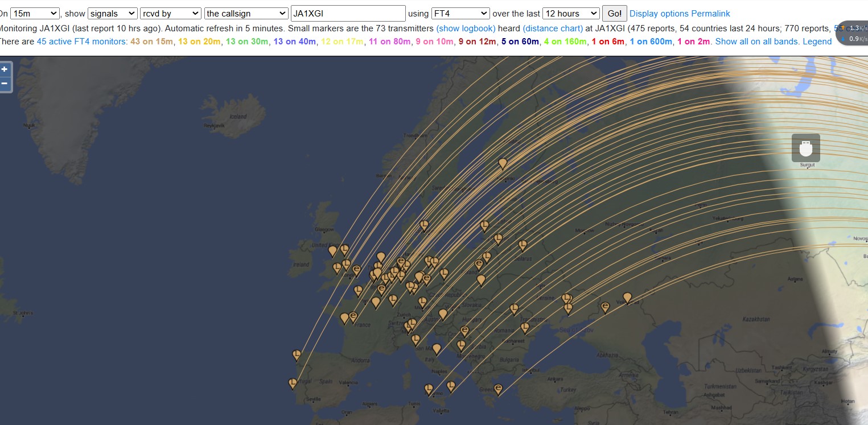Select the plain marker in Austria
The width and height of the screenshot is (868, 425).
pyautogui.click(x=443, y=314)
